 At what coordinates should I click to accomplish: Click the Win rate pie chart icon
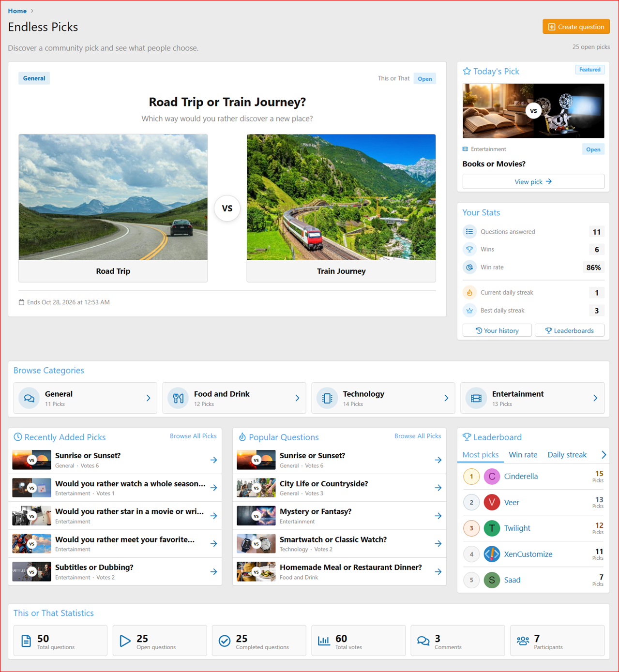(x=469, y=267)
